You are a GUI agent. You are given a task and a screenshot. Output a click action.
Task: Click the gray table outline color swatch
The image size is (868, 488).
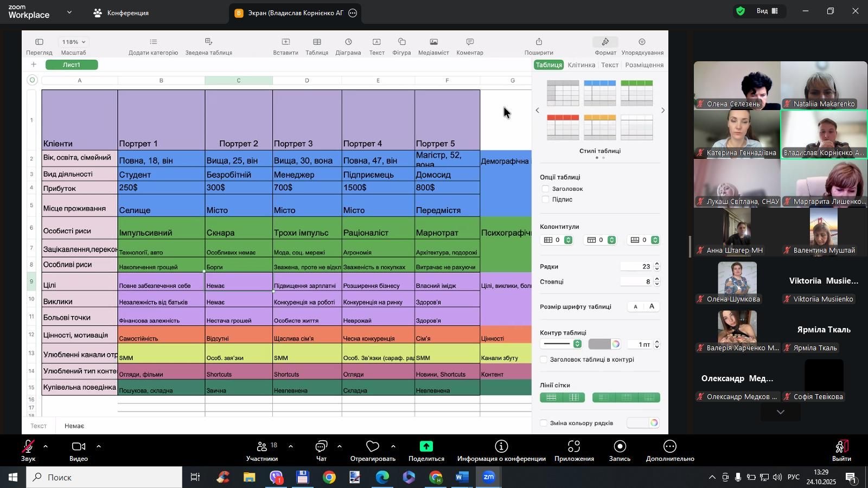[599, 344]
